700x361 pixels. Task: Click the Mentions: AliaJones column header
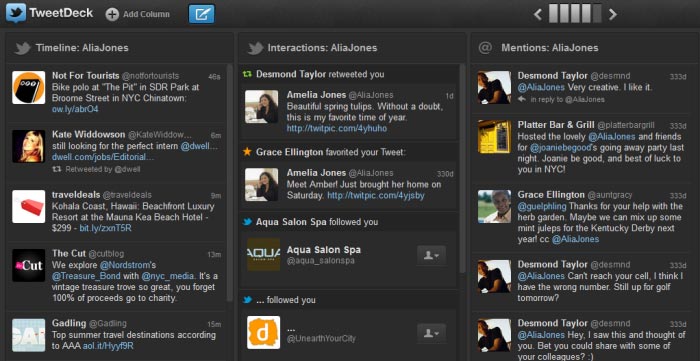[x=585, y=48]
